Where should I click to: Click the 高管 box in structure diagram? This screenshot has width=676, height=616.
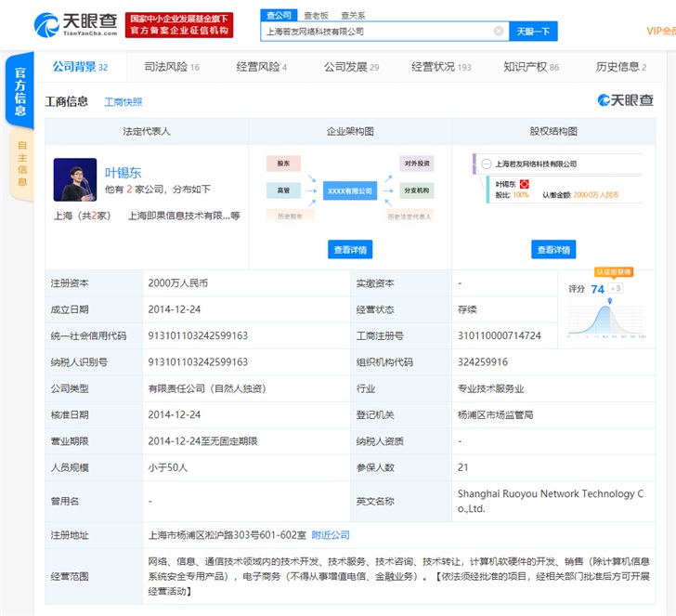283,190
